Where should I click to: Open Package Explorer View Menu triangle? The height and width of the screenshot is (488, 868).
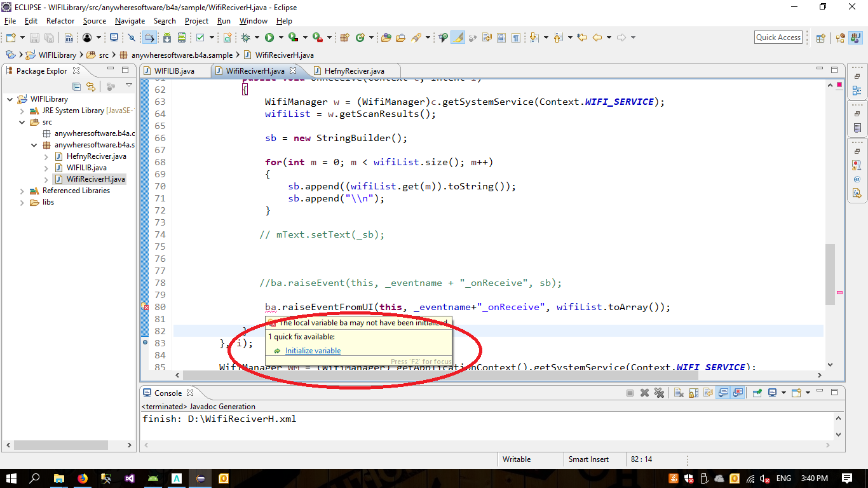tap(128, 85)
